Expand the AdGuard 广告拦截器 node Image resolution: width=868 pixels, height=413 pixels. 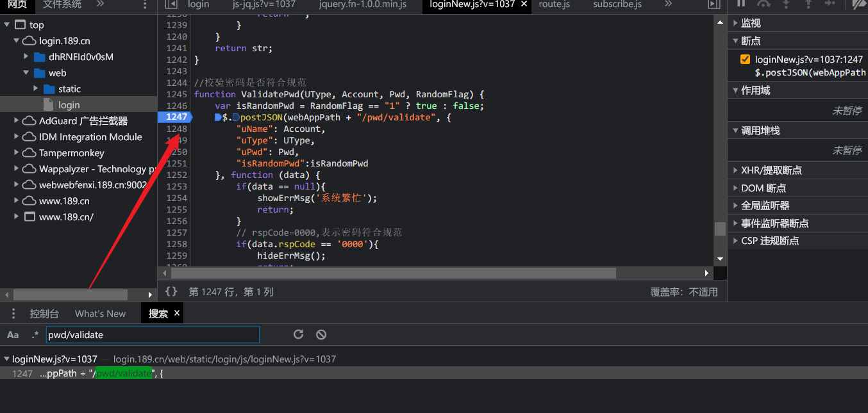pos(17,121)
